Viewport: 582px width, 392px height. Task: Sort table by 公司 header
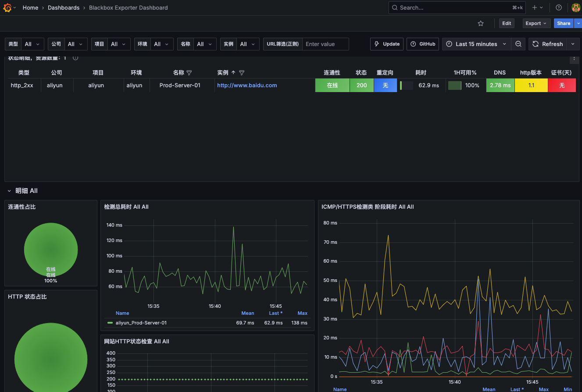pyautogui.click(x=57, y=73)
